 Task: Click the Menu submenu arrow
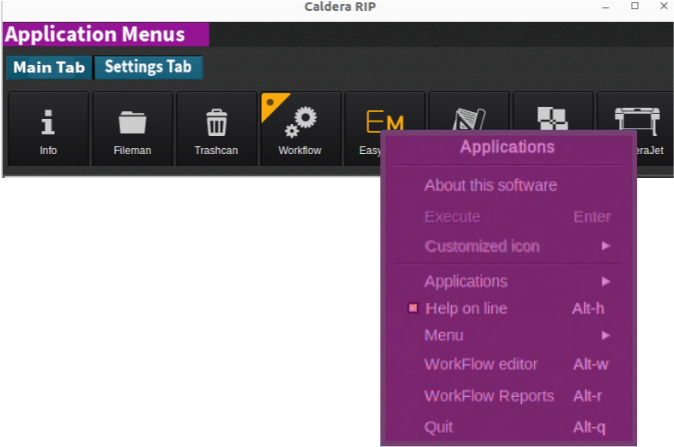coord(606,335)
